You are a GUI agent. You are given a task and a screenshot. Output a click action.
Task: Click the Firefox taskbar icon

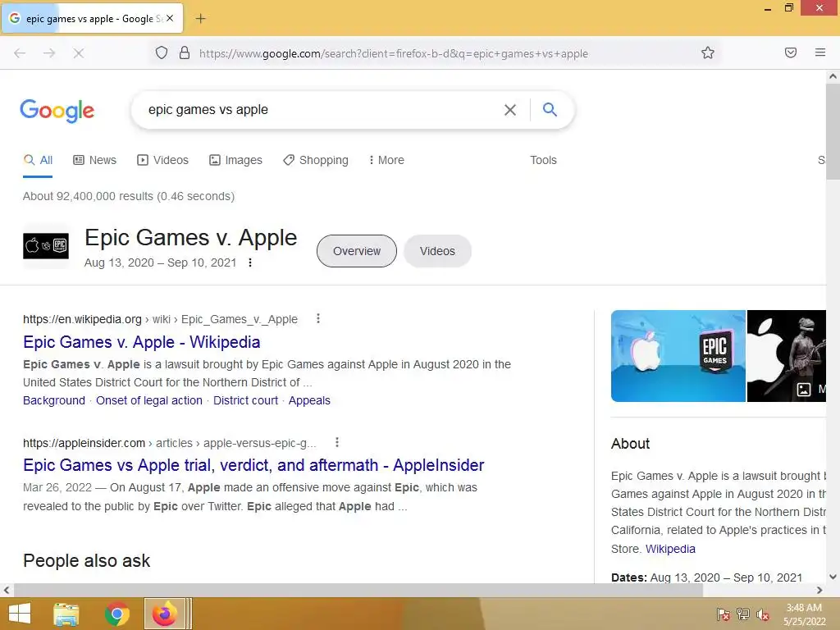pyautogui.click(x=165, y=614)
